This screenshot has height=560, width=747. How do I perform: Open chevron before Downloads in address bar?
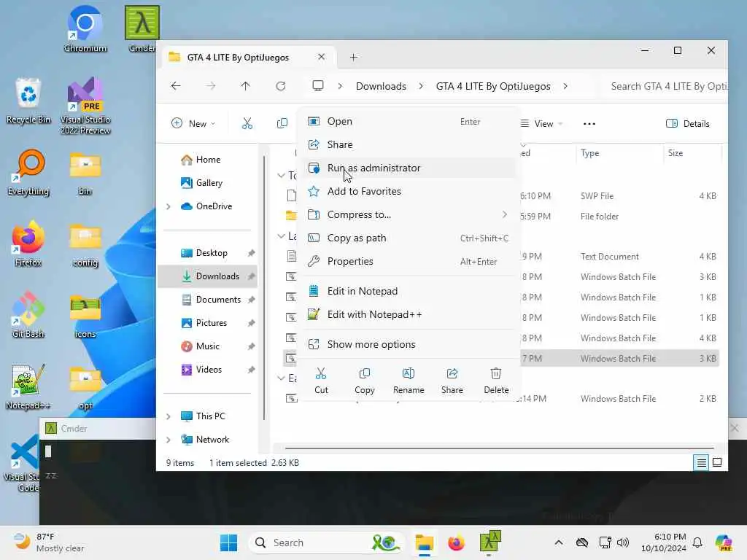pyautogui.click(x=340, y=86)
